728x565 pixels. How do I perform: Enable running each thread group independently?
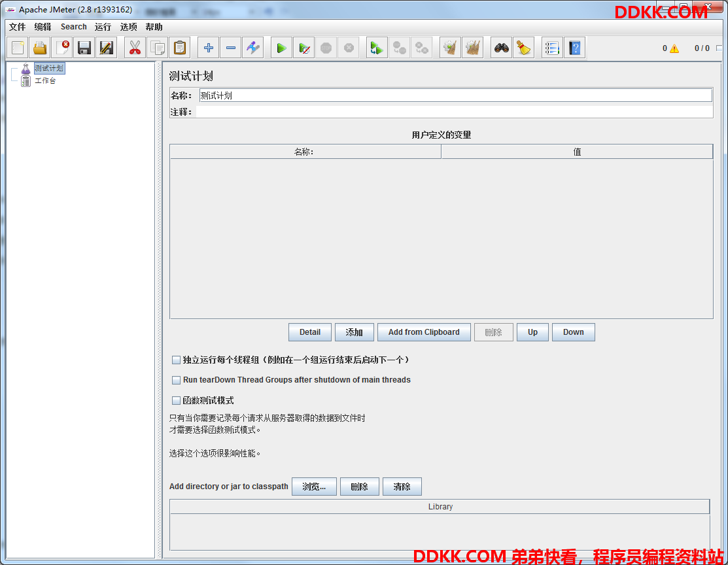tap(177, 360)
